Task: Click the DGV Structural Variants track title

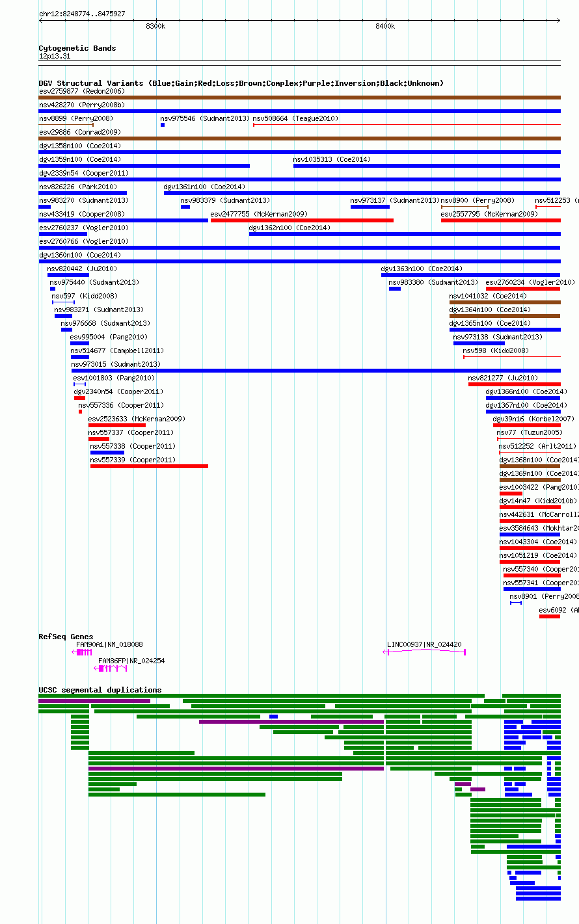Action: tap(241, 83)
